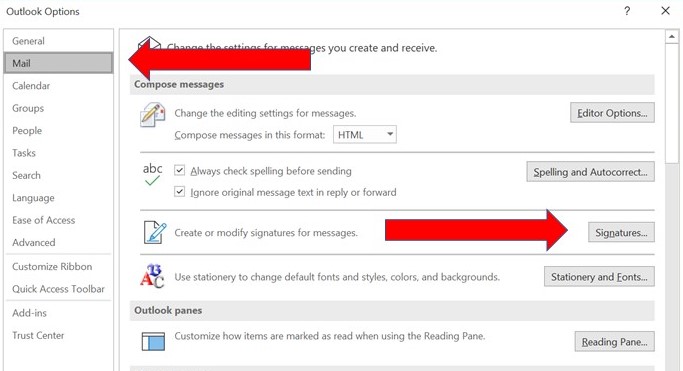Toggle Always check spelling before sending
The width and height of the screenshot is (683, 371).
pyautogui.click(x=179, y=170)
